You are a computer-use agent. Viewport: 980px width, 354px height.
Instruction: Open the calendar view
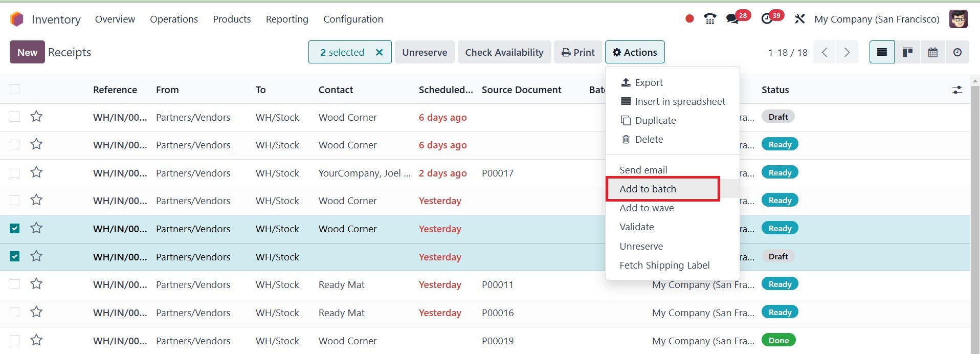coord(932,52)
